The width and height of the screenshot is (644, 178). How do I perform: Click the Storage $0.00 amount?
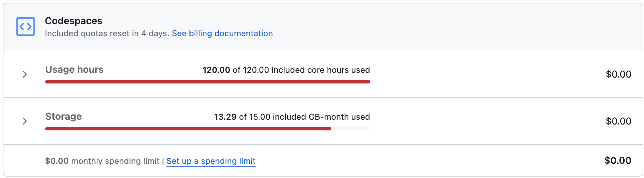coord(618,121)
